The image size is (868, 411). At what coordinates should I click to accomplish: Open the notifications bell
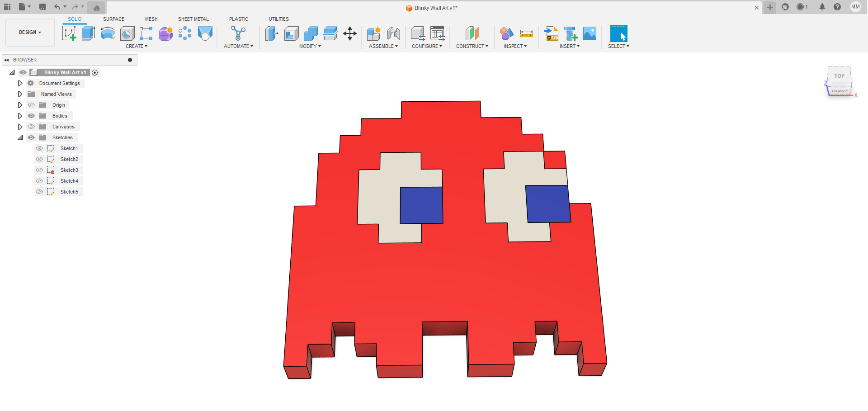coord(822,7)
